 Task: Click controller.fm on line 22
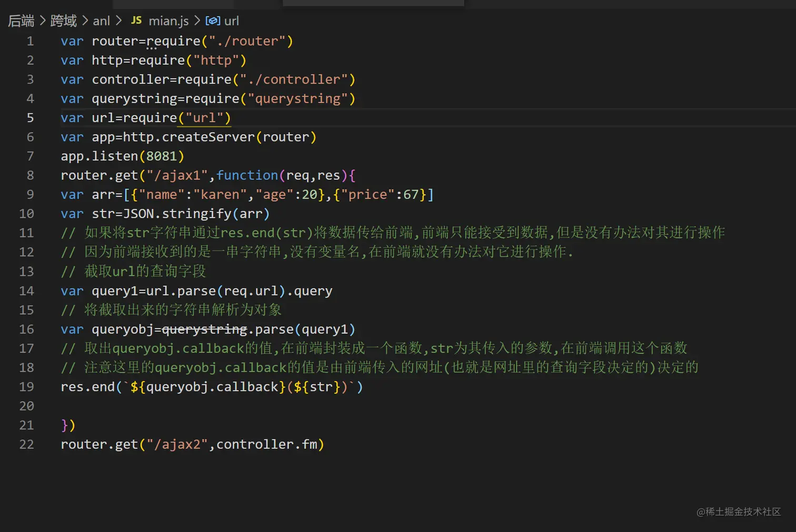267,445
